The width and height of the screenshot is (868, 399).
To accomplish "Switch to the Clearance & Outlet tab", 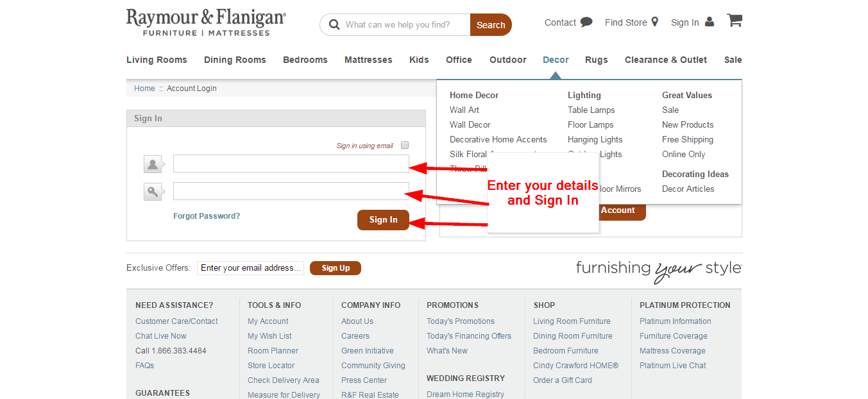I will pyautogui.click(x=665, y=59).
